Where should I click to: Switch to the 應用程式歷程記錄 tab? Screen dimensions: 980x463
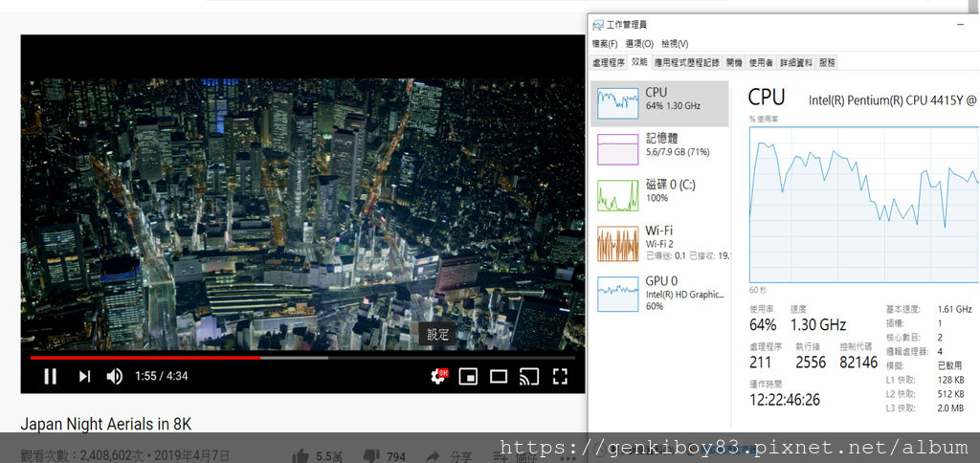click(687, 62)
